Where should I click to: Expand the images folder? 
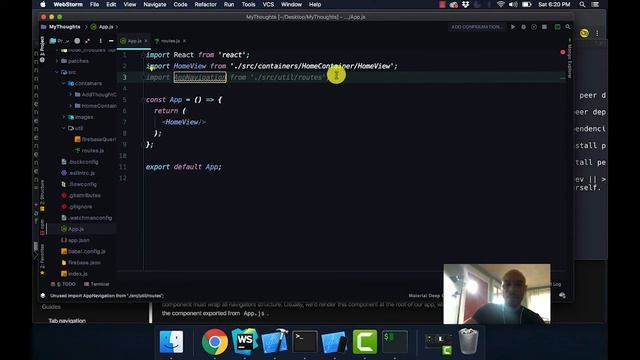click(64, 117)
